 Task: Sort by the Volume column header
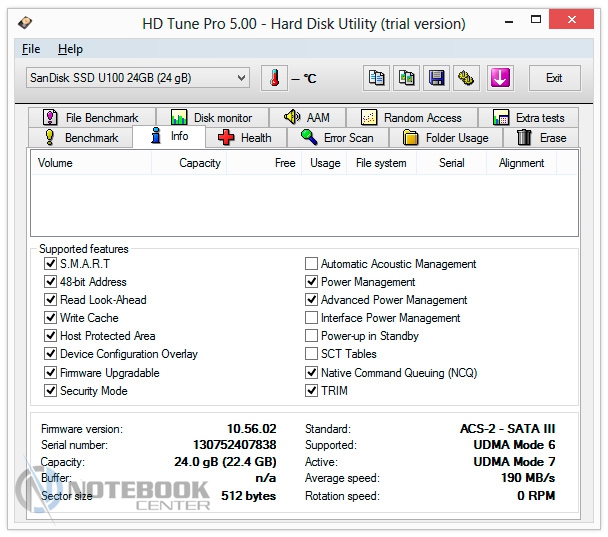pos(56,163)
